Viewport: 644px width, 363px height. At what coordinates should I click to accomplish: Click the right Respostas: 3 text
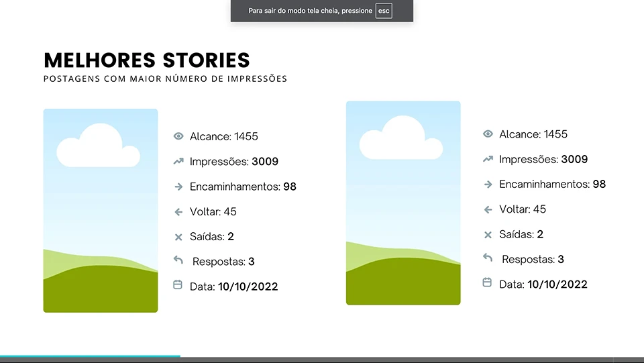click(x=533, y=259)
